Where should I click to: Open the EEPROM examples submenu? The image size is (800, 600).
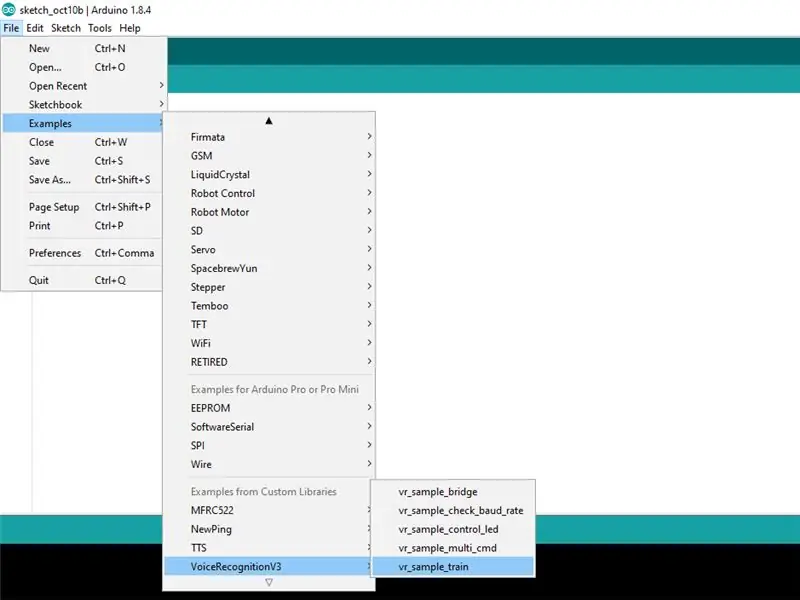[x=269, y=408]
